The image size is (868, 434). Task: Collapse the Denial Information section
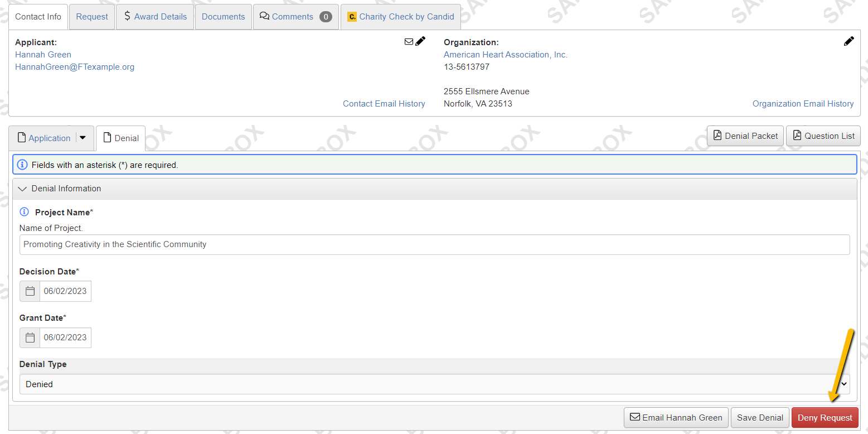pyautogui.click(x=22, y=189)
